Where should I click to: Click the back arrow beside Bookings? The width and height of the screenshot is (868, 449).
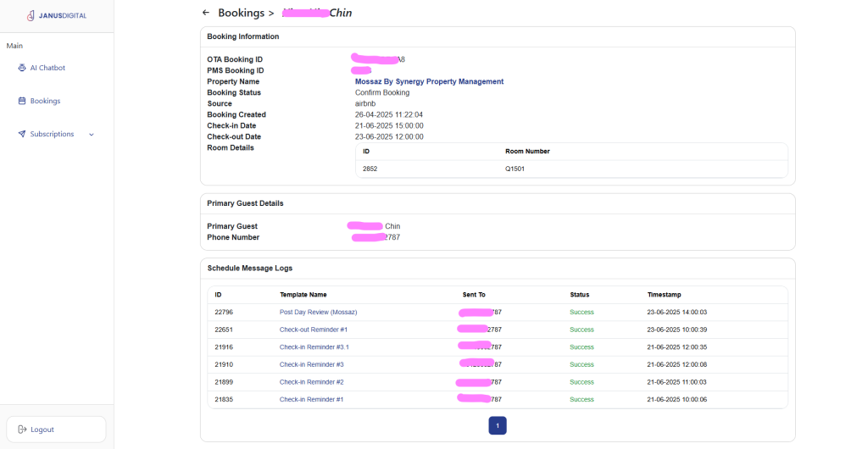click(206, 13)
